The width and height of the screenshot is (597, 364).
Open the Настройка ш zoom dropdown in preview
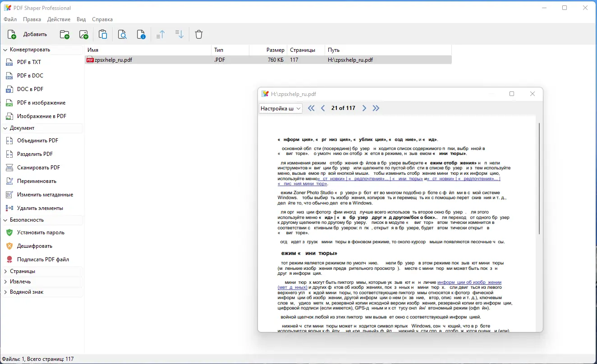280,108
